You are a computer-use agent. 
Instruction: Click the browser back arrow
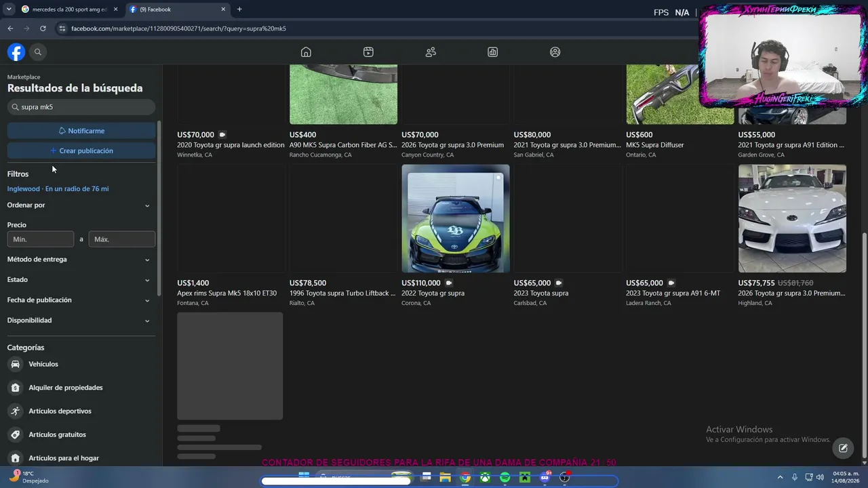pyautogui.click(x=10, y=28)
